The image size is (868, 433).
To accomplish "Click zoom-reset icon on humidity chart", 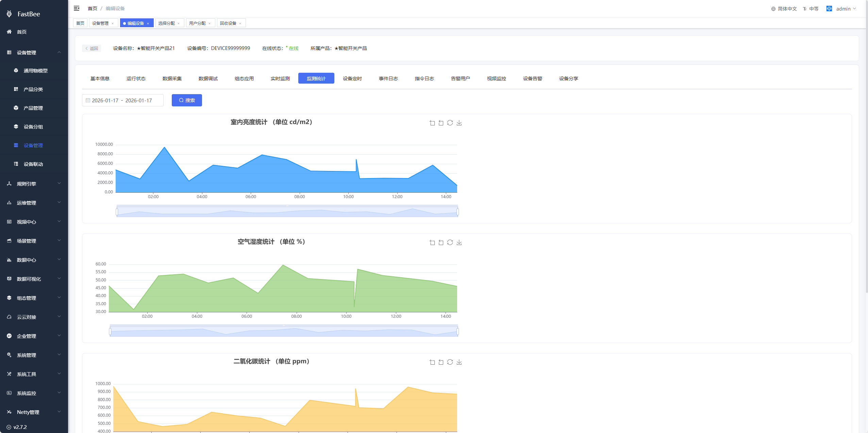I will point(441,242).
